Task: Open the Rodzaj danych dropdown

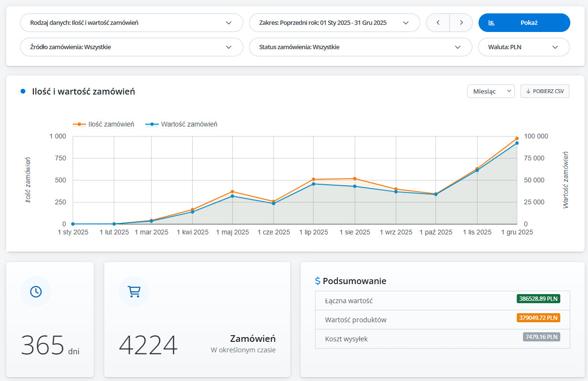Action: [132, 22]
